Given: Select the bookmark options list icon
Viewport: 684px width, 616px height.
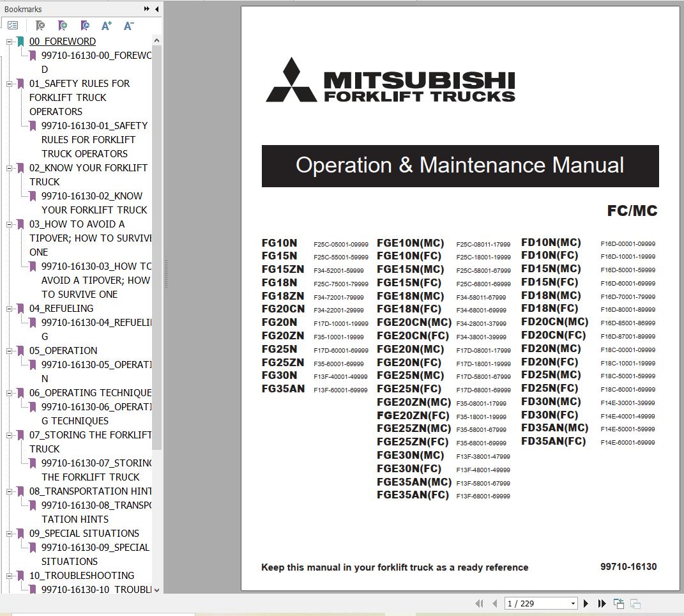Looking at the screenshot, I should (x=13, y=25).
